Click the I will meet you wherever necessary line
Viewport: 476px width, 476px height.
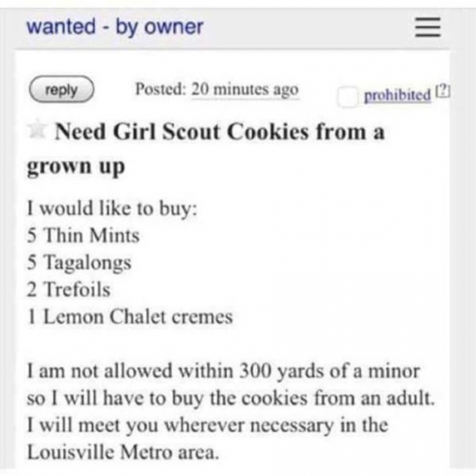pos(208,425)
